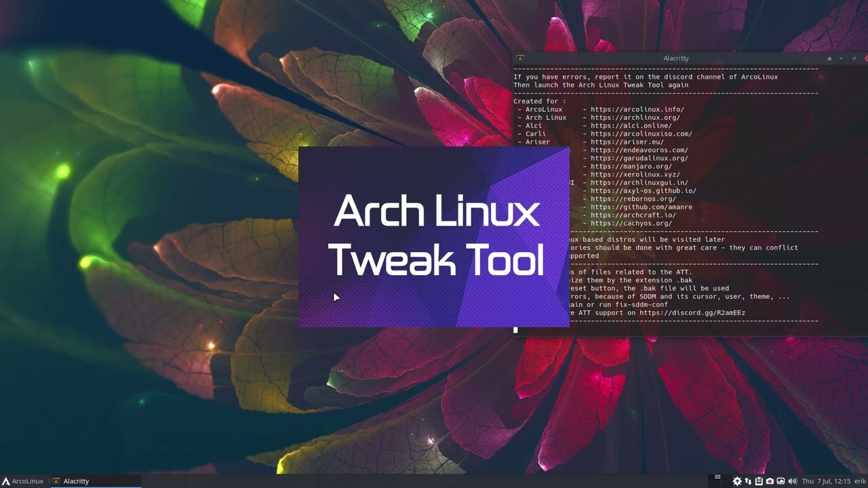The image size is (868, 488).
Task: Click the https://github.com/amanre URL in terminal
Action: pos(642,207)
